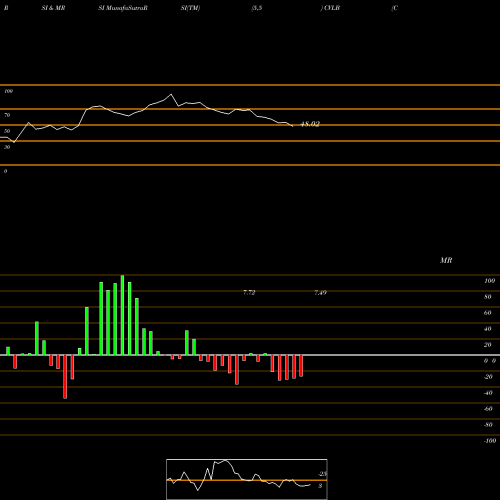Click the MR value label 7.72
The width and height of the screenshot is (500, 500).
pos(249,293)
